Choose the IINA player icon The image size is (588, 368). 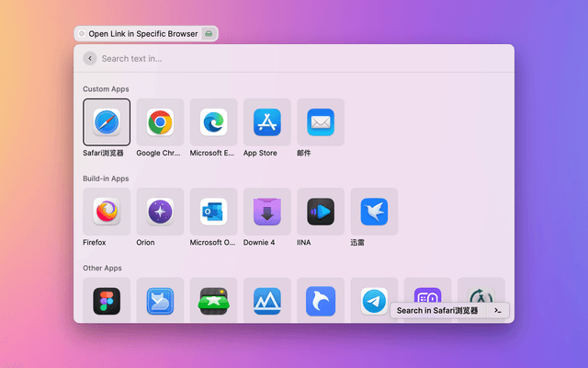coord(321,212)
